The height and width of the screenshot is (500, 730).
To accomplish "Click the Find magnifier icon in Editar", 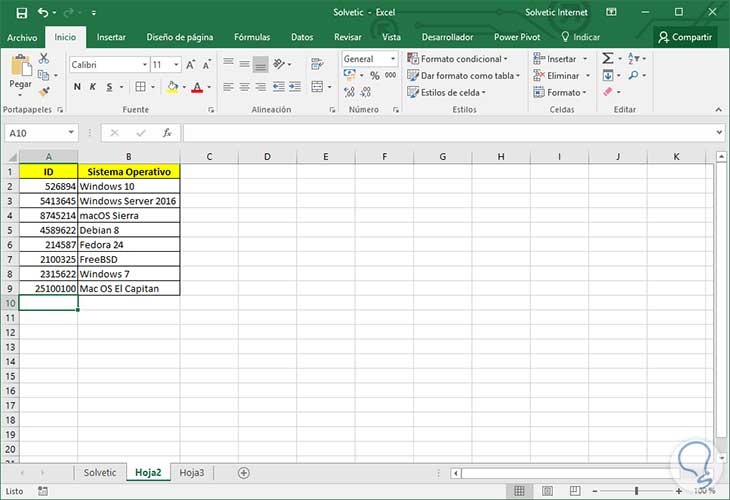I will click(x=633, y=75).
